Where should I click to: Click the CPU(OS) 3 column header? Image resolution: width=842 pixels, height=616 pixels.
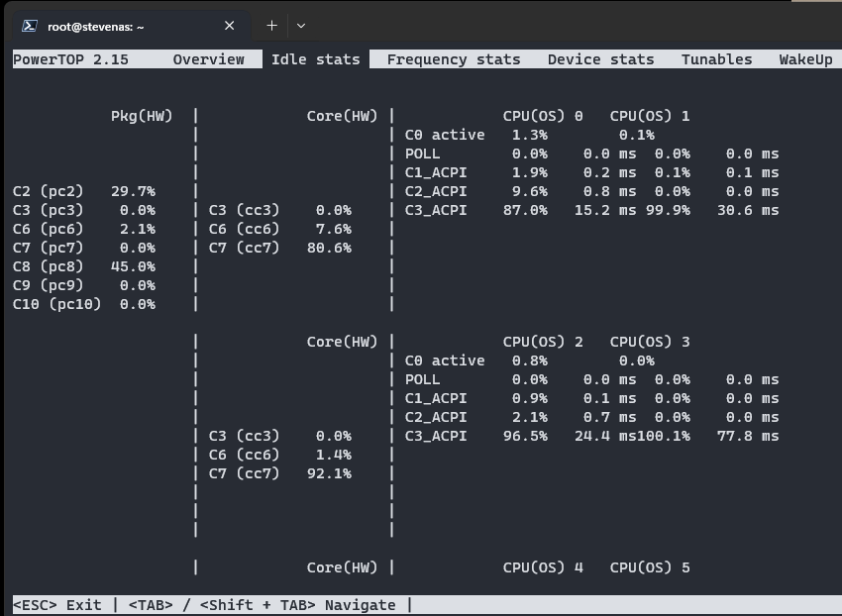coord(650,342)
